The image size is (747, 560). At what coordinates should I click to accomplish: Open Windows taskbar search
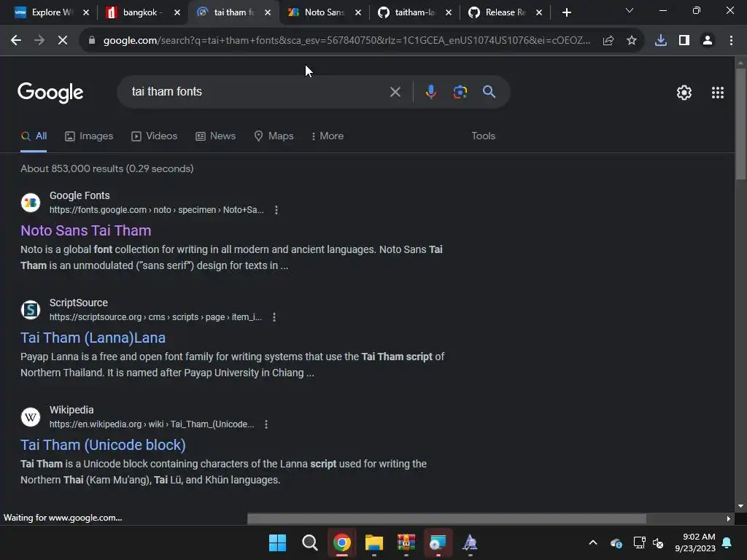tap(309, 542)
